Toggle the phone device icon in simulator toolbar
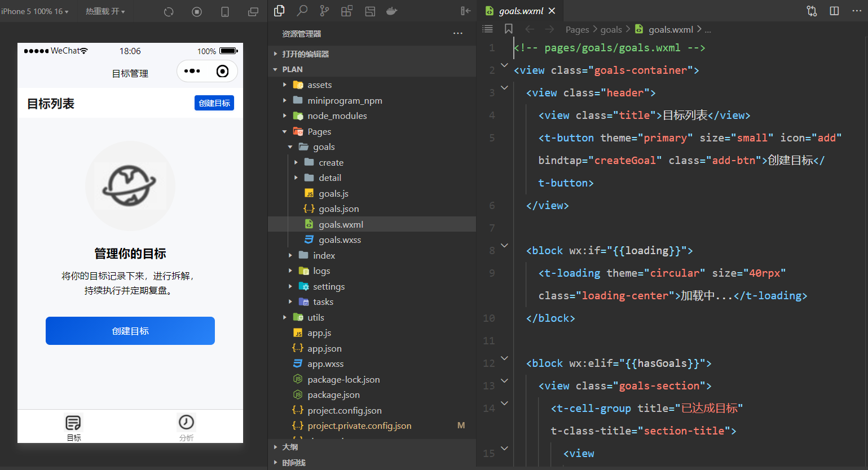868x470 pixels. click(225, 11)
